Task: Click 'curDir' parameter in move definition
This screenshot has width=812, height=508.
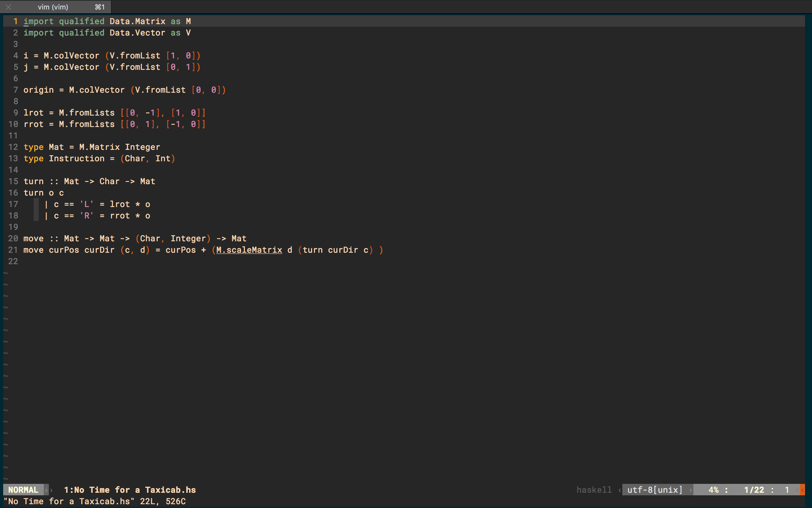Action: click(x=99, y=250)
